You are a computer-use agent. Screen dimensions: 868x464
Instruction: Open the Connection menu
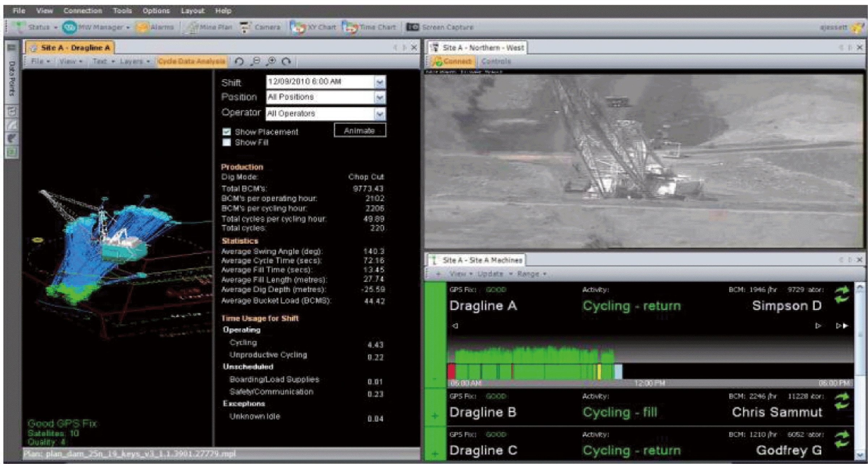click(x=82, y=11)
